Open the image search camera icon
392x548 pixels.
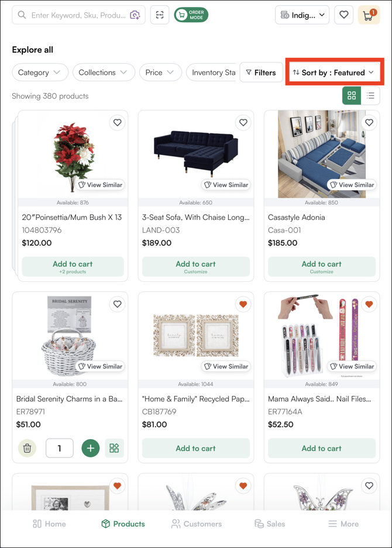(135, 15)
